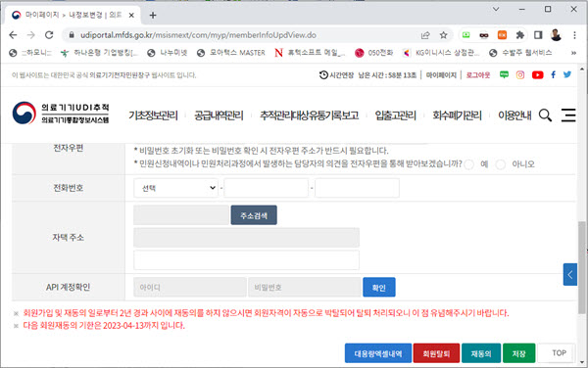Open the 입출고관리 menu
Viewport: 588px width, 368px height.
[396, 115]
